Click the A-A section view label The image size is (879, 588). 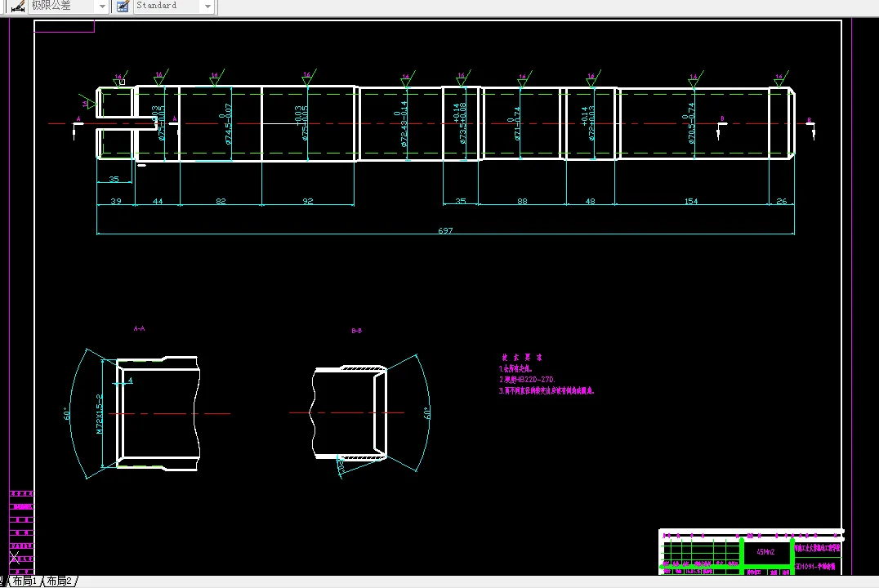[139, 328]
